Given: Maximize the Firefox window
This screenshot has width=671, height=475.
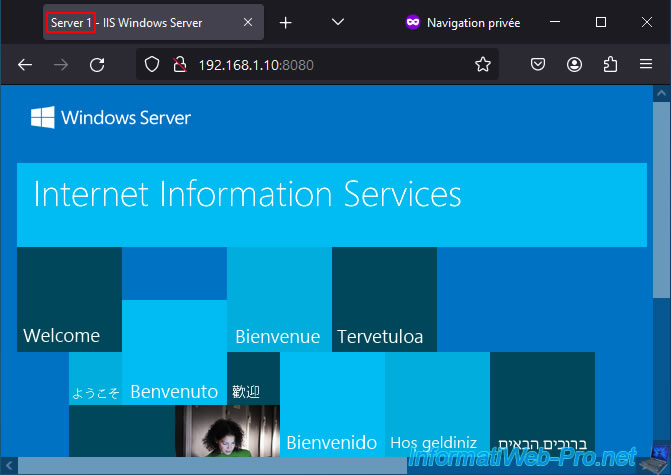Looking at the screenshot, I should pos(601,22).
